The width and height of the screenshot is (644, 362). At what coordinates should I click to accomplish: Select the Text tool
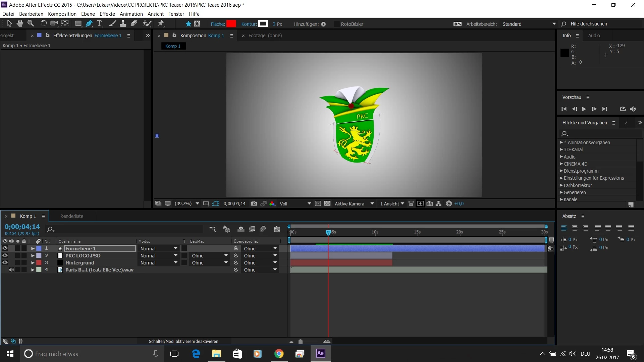coord(99,23)
